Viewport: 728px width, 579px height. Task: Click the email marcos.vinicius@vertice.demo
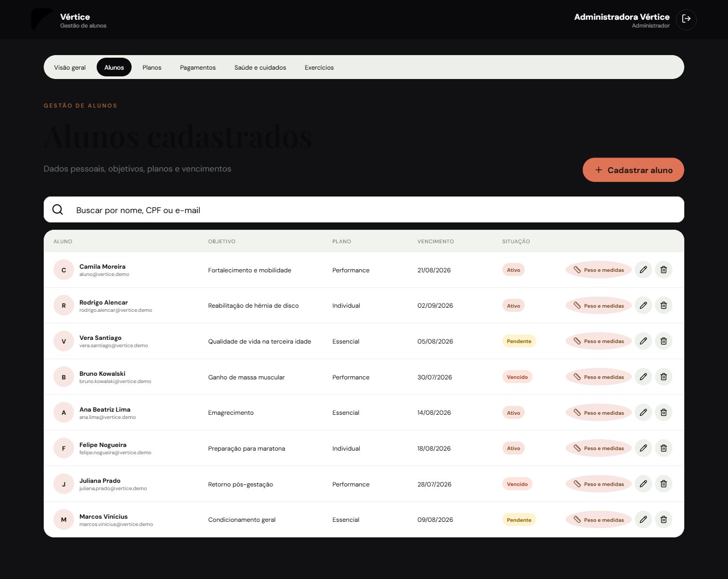116,524
